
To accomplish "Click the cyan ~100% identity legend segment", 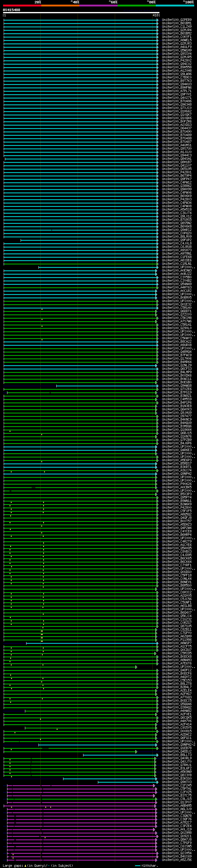I will point(175,6).
